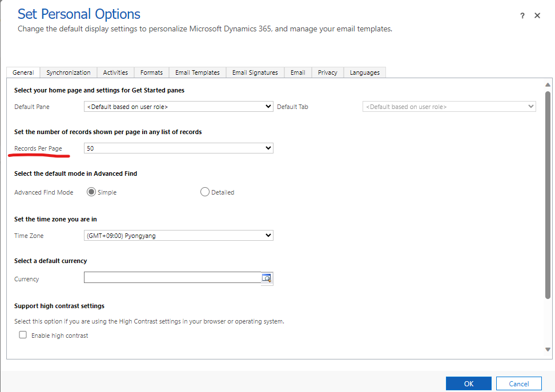Open the Default Tab dropdown
The width and height of the screenshot is (555, 392).
tap(449, 107)
